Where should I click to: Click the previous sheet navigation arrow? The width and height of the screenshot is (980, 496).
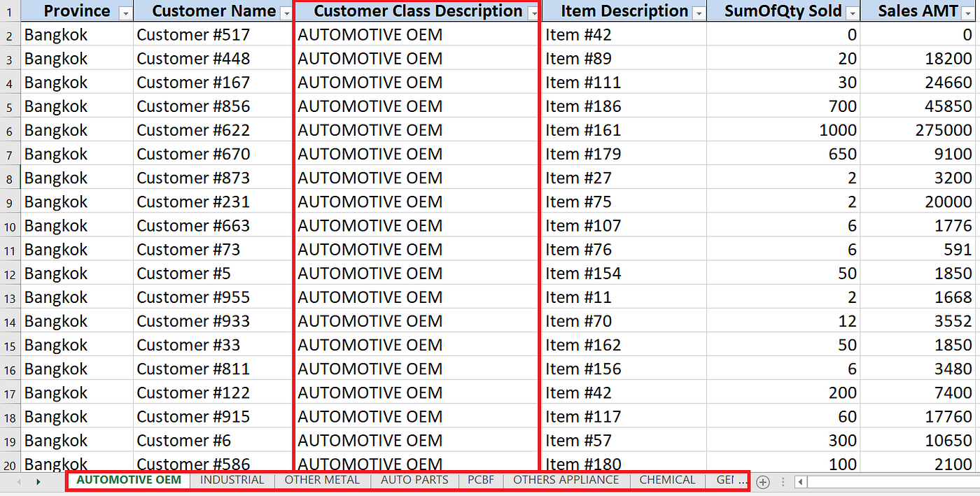point(17,481)
